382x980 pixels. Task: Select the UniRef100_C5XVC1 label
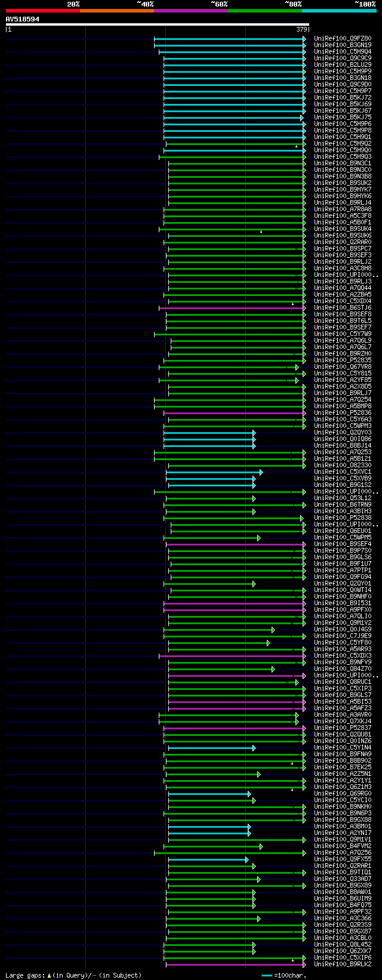[343, 472]
